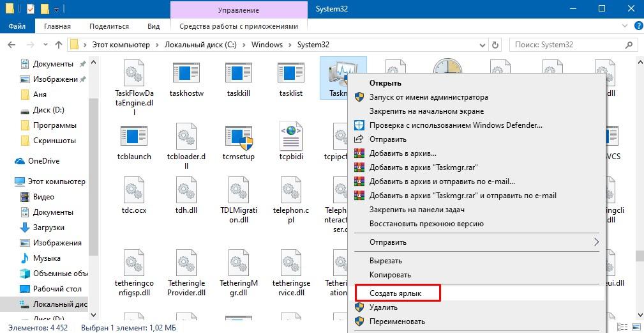Open the Главная ribbon tab
Image resolution: width=644 pixels, height=333 pixels.
[57, 26]
